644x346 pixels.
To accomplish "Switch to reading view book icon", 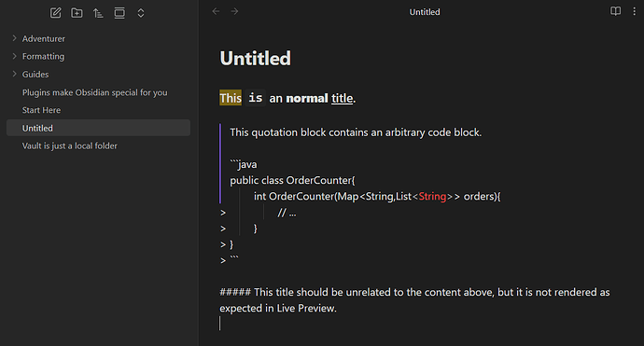I will click(x=615, y=11).
